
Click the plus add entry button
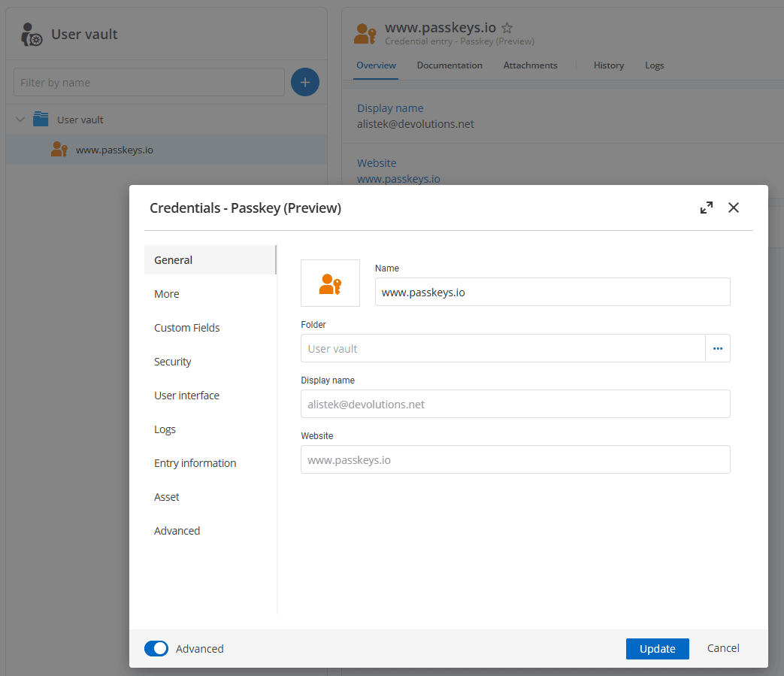[304, 82]
